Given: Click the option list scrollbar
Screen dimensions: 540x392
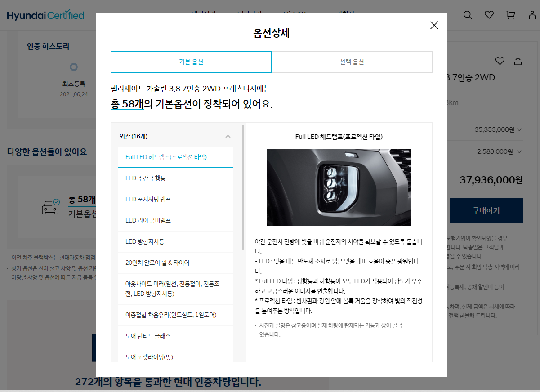Looking at the screenshot, I should click(243, 187).
